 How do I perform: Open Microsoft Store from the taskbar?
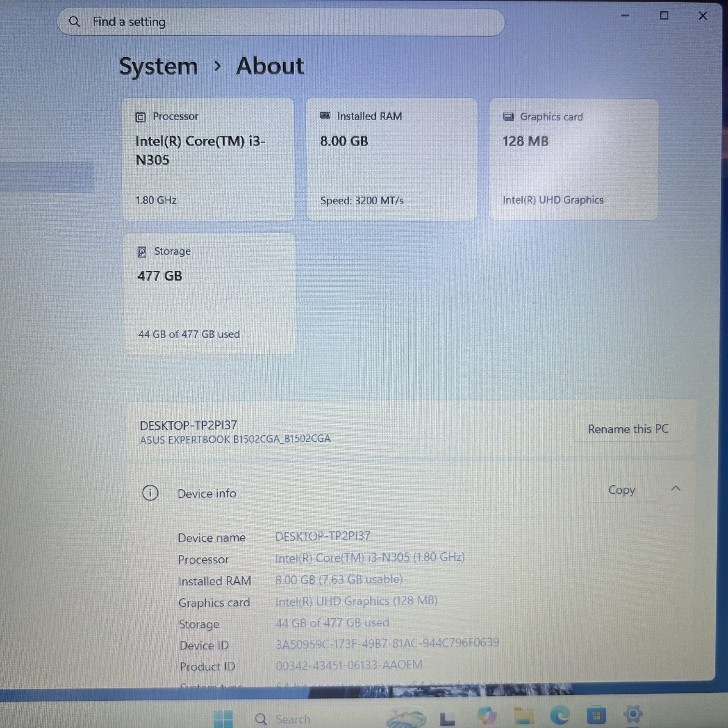click(x=596, y=716)
